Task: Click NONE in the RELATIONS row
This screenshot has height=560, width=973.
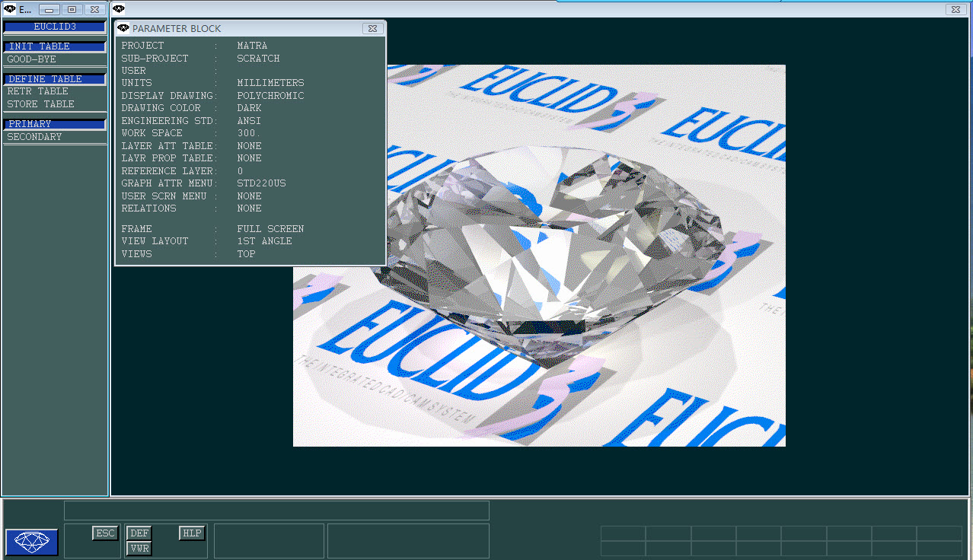Action: click(249, 208)
